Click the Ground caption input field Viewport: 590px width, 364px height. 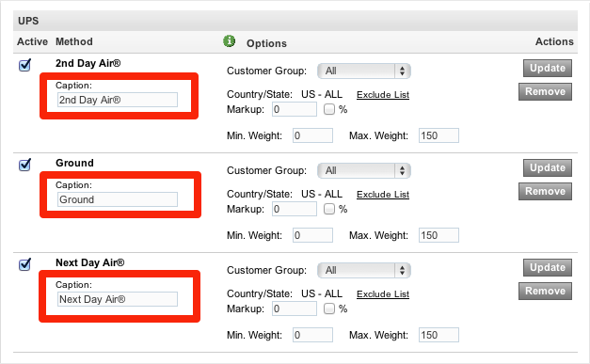pyautogui.click(x=118, y=199)
